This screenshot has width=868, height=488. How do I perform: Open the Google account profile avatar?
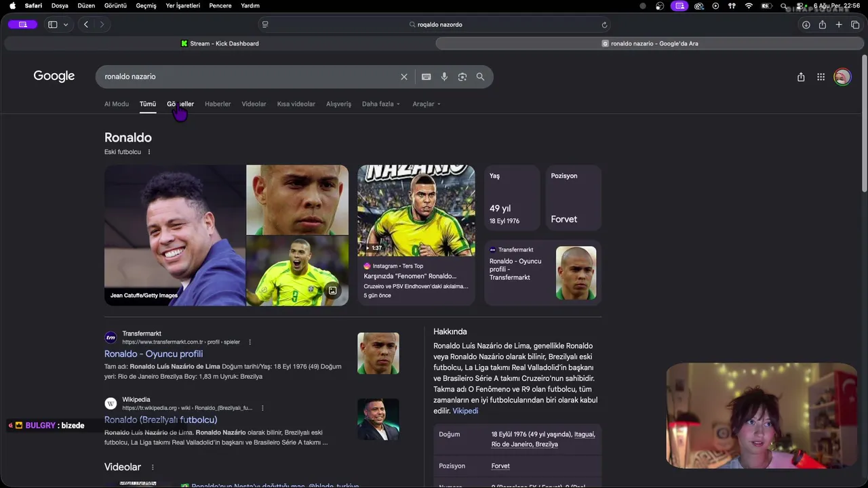coord(842,77)
